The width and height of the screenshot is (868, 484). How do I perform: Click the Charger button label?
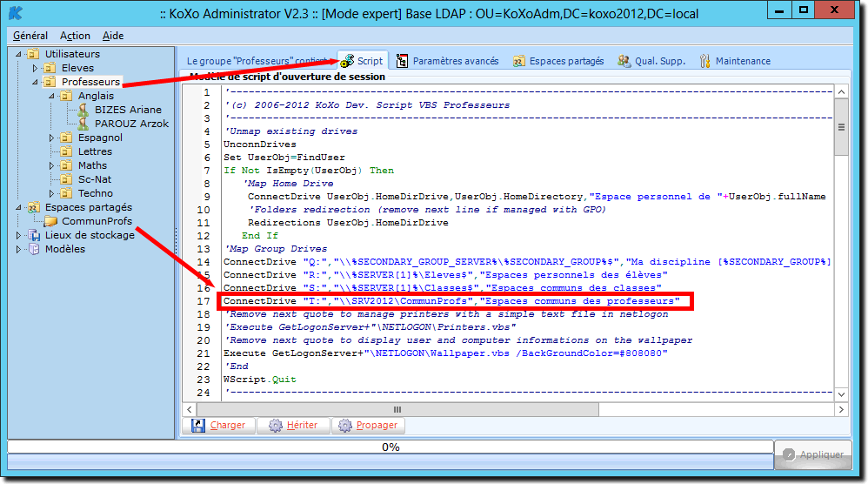pyautogui.click(x=228, y=425)
